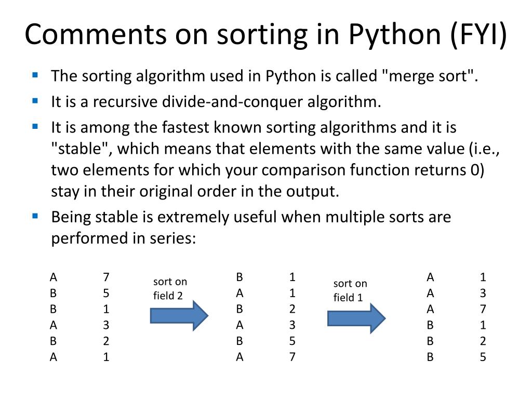Image resolution: width=532 pixels, height=399 pixels.
Task: Click "(FYI)" in the slide title
Action: point(478,35)
